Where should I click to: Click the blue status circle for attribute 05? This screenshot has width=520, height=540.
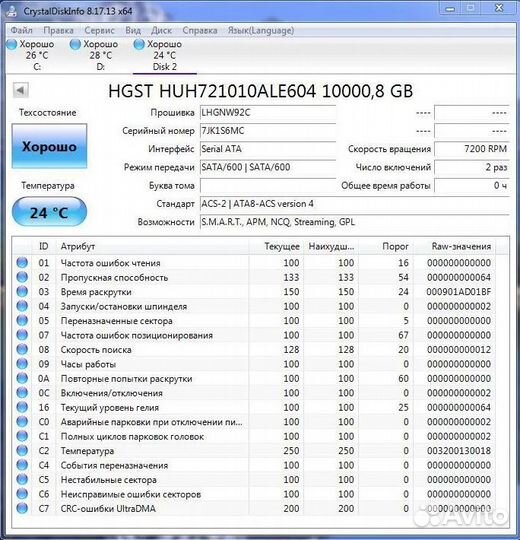pyautogui.click(x=22, y=320)
